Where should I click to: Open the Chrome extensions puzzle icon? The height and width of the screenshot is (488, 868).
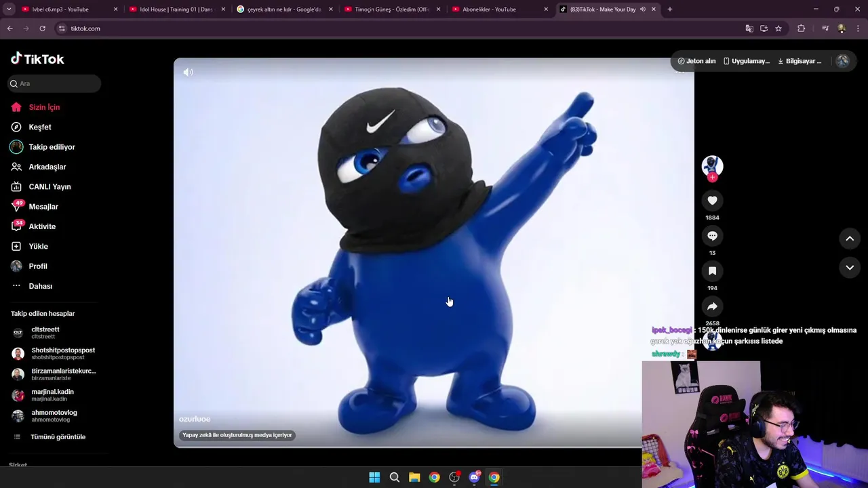click(801, 28)
